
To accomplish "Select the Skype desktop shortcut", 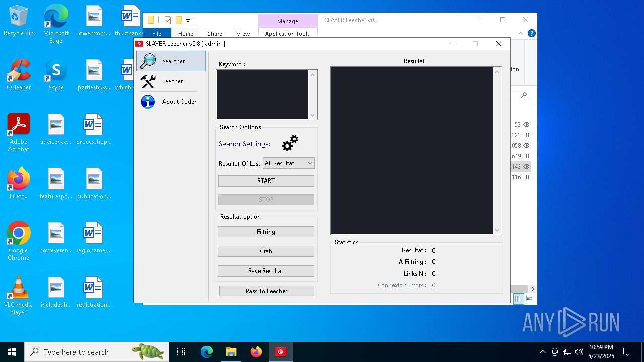I will point(56,75).
